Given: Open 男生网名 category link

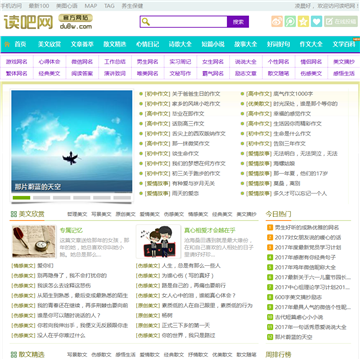Looking at the screenshot, I should point(147,62).
